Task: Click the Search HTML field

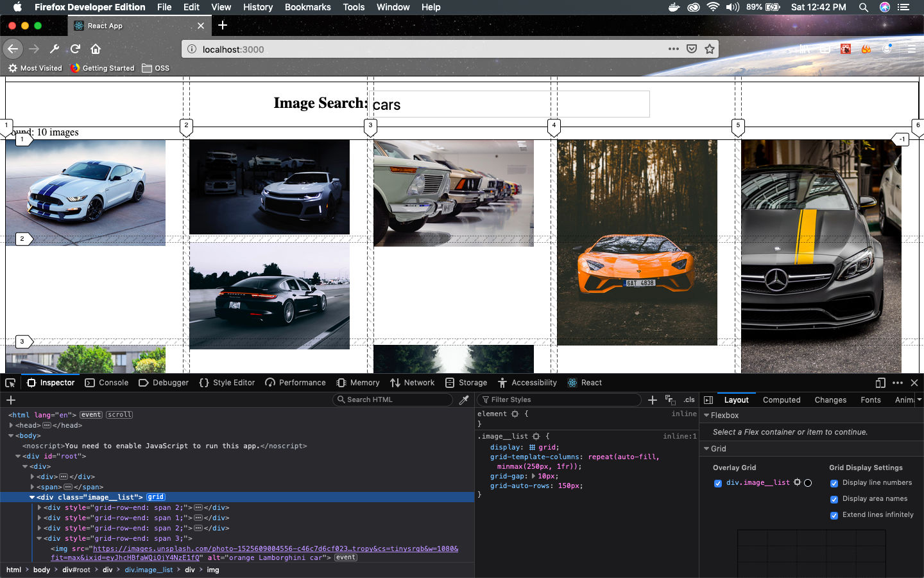Action: click(393, 399)
